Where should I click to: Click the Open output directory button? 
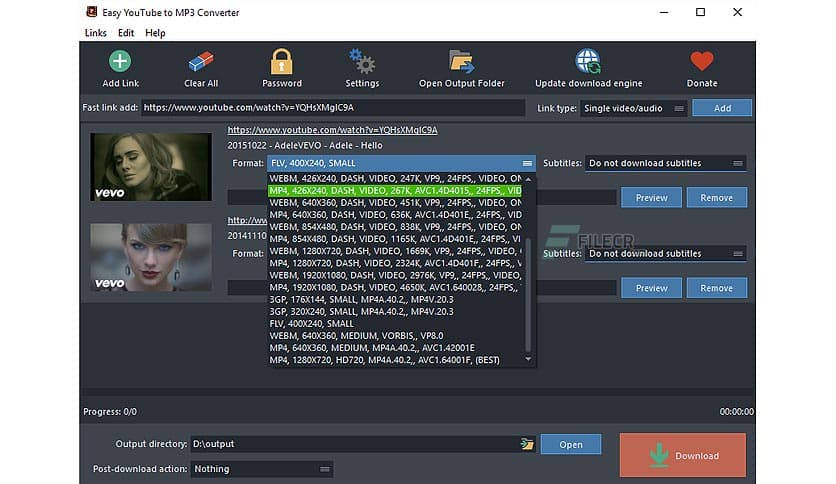(570, 444)
